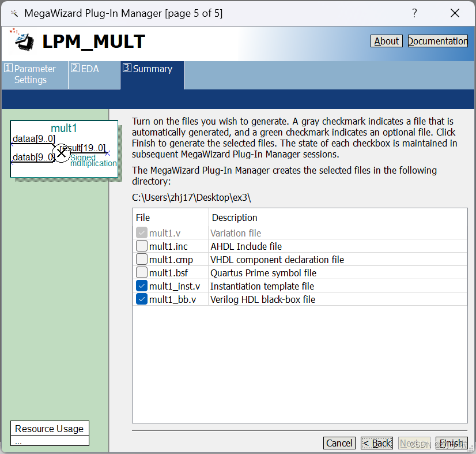The height and width of the screenshot is (454, 476).
Task: Click the result[19..0] output port label
Action: click(x=82, y=148)
